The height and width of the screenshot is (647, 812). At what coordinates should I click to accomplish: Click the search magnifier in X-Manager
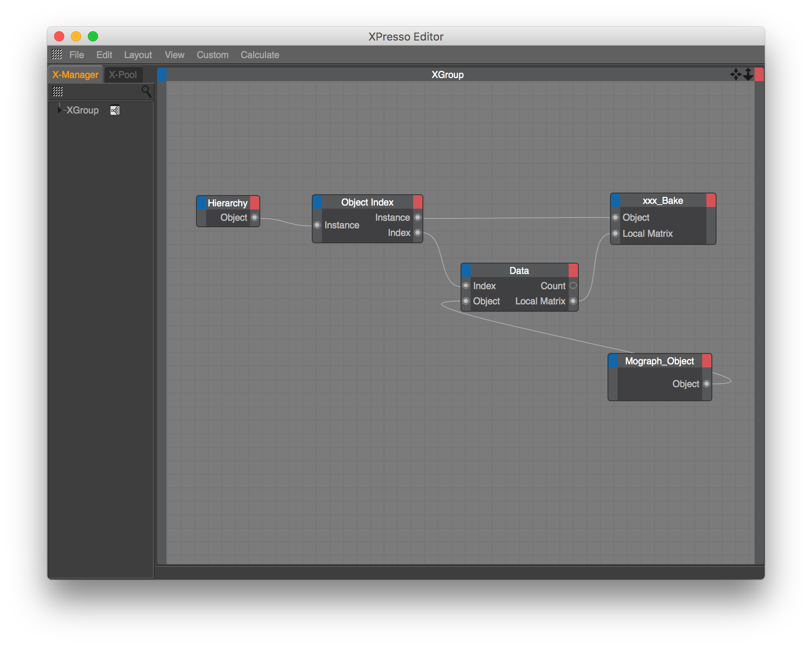tap(146, 91)
